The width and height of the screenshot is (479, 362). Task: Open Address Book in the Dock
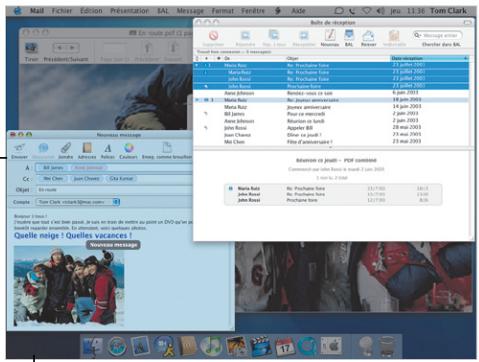188,346
